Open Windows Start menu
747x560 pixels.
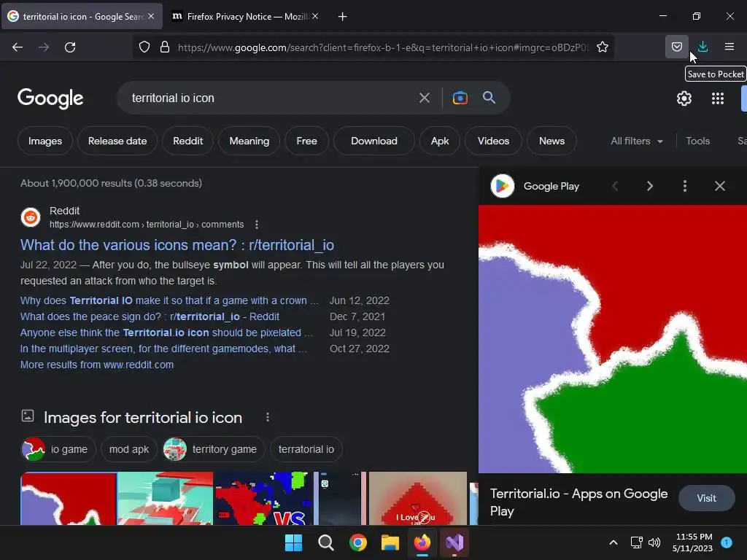pos(293,542)
